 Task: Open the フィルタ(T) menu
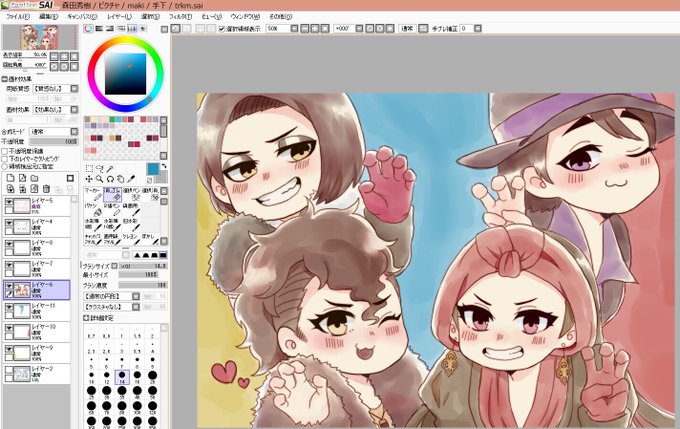pyautogui.click(x=180, y=16)
